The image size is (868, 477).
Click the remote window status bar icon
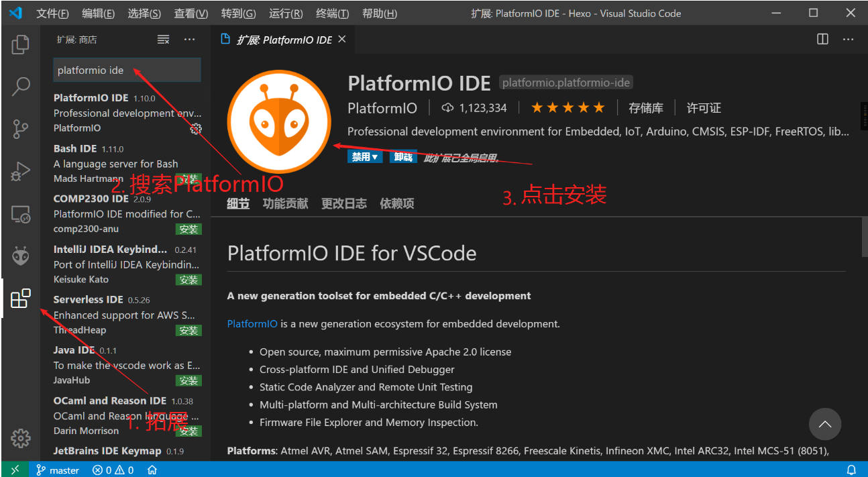(x=15, y=470)
